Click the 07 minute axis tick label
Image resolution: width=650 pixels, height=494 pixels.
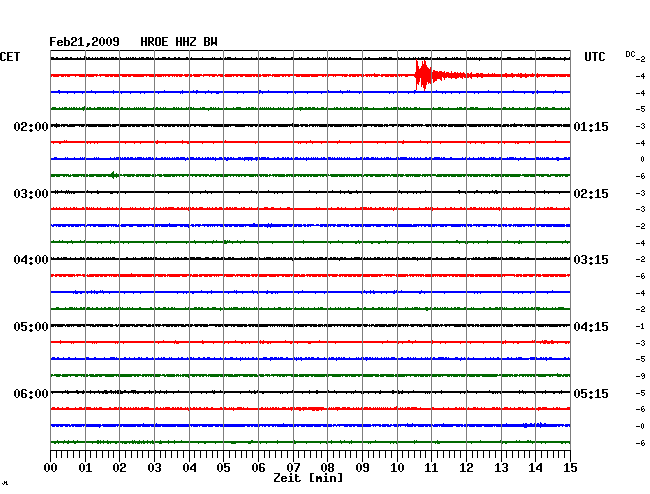[293, 468]
